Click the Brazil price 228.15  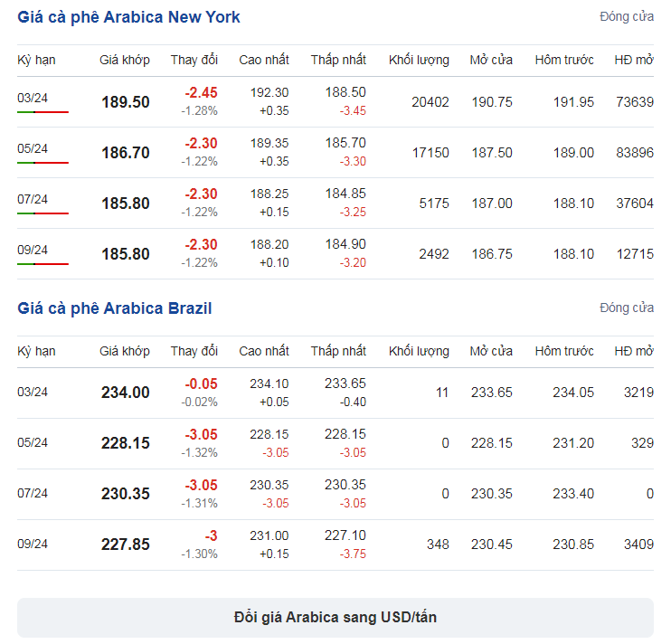[126, 443]
